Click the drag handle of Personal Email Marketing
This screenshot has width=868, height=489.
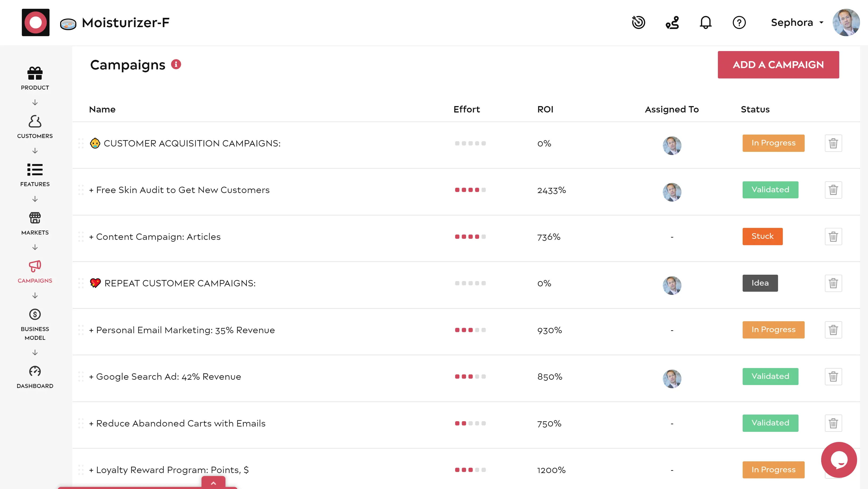[81, 330]
